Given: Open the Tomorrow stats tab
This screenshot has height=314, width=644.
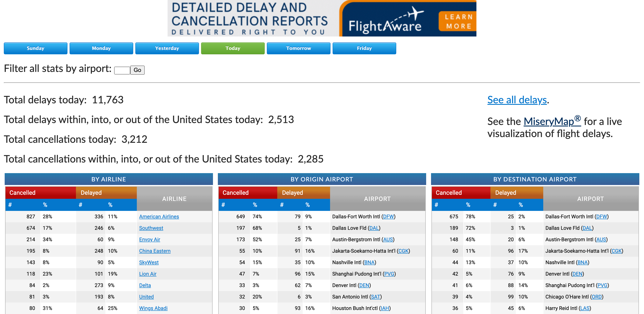Looking at the screenshot, I should (x=298, y=48).
